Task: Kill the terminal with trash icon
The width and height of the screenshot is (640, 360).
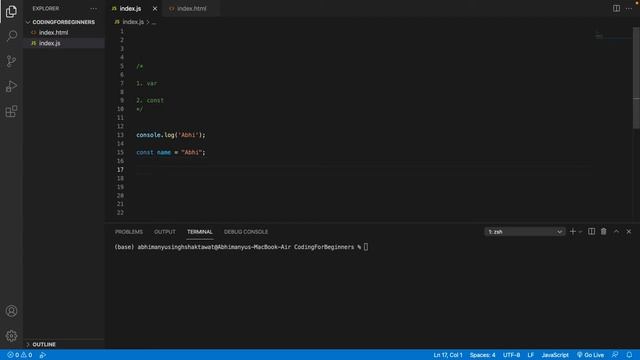Action: point(604,231)
